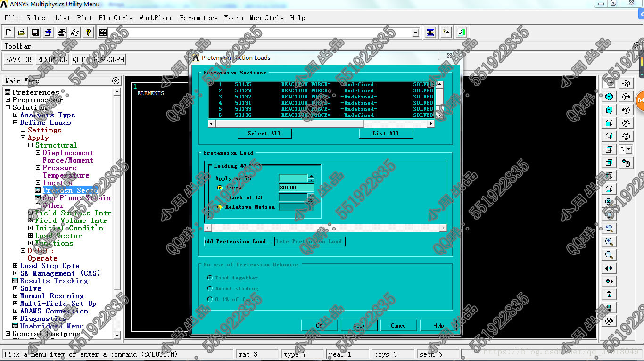Open the WorkPlane menu
This screenshot has height=361, width=644.
(156, 18)
